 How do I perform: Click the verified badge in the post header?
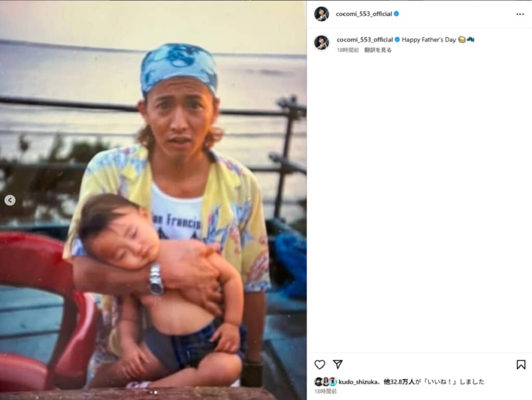coord(396,14)
